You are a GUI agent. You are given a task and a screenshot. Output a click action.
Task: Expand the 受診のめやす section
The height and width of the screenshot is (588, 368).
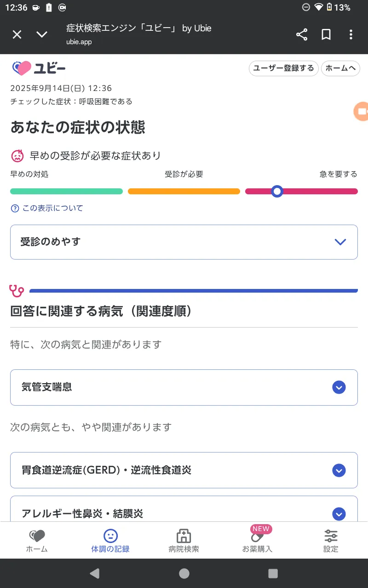[184, 242]
